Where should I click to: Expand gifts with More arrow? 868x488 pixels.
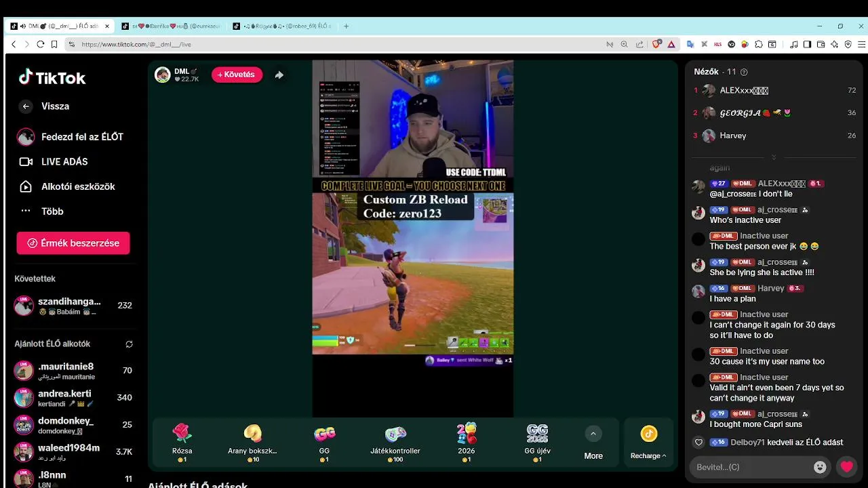593,434
